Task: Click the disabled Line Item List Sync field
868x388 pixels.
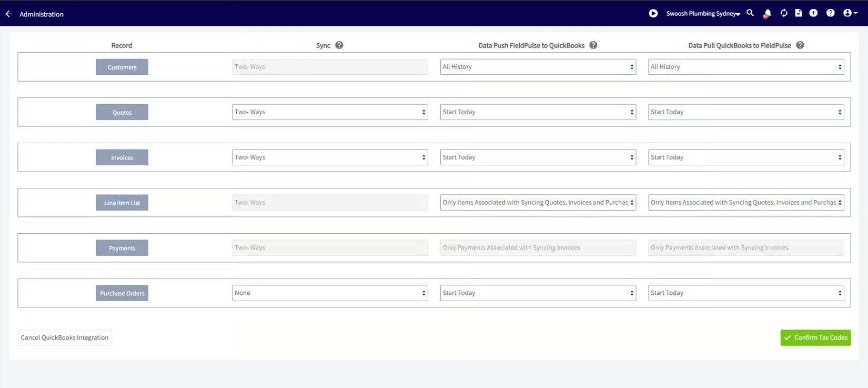Action: pos(330,203)
